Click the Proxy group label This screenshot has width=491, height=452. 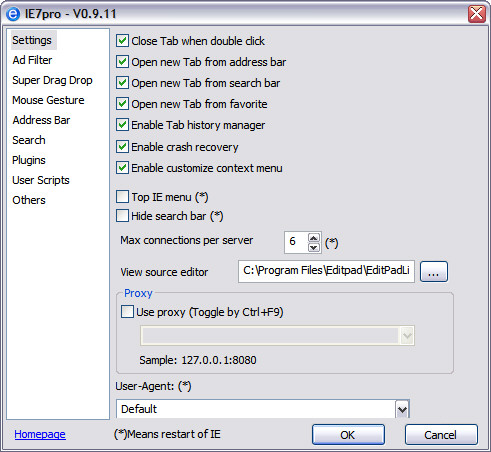(x=138, y=293)
